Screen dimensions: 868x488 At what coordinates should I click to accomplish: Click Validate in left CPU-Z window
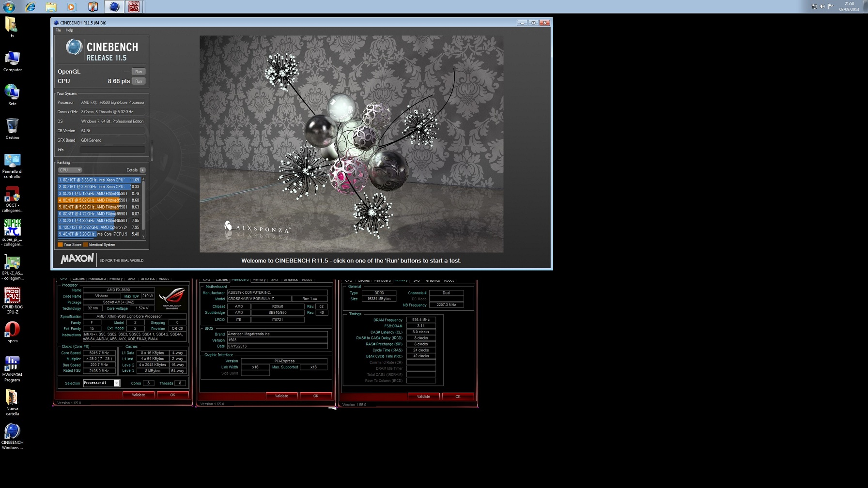click(x=139, y=395)
